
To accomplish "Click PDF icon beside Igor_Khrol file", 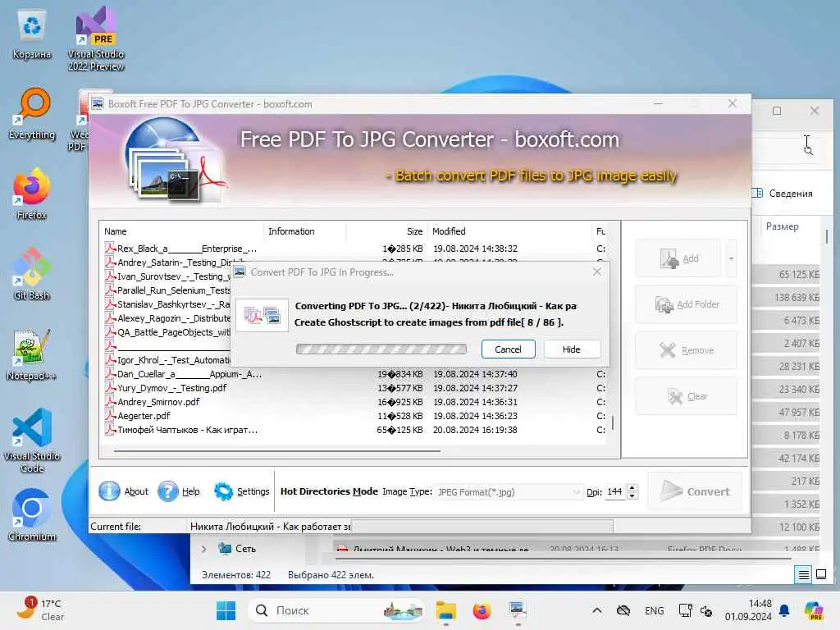I will tap(111, 360).
